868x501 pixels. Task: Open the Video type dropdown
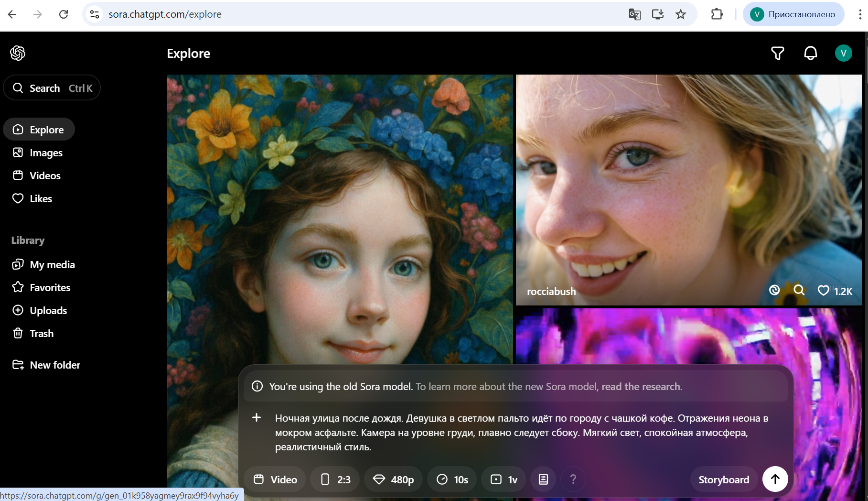coord(275,479)
